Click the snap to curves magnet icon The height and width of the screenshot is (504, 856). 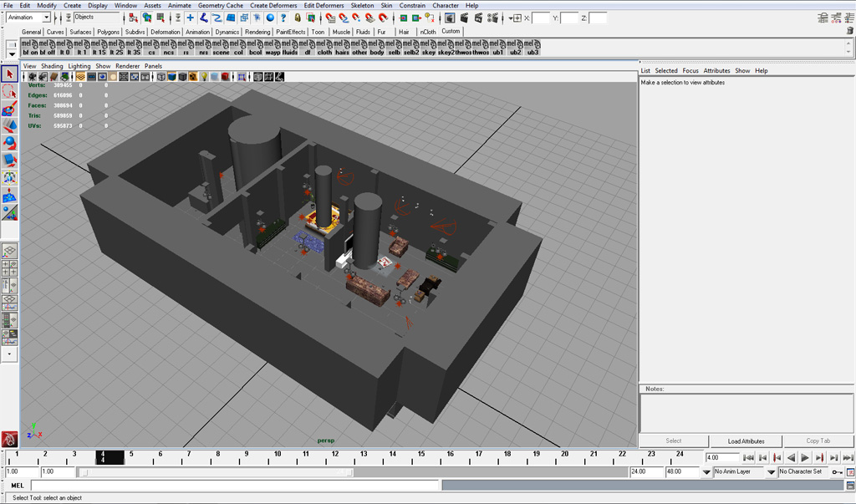click(344, 18)
